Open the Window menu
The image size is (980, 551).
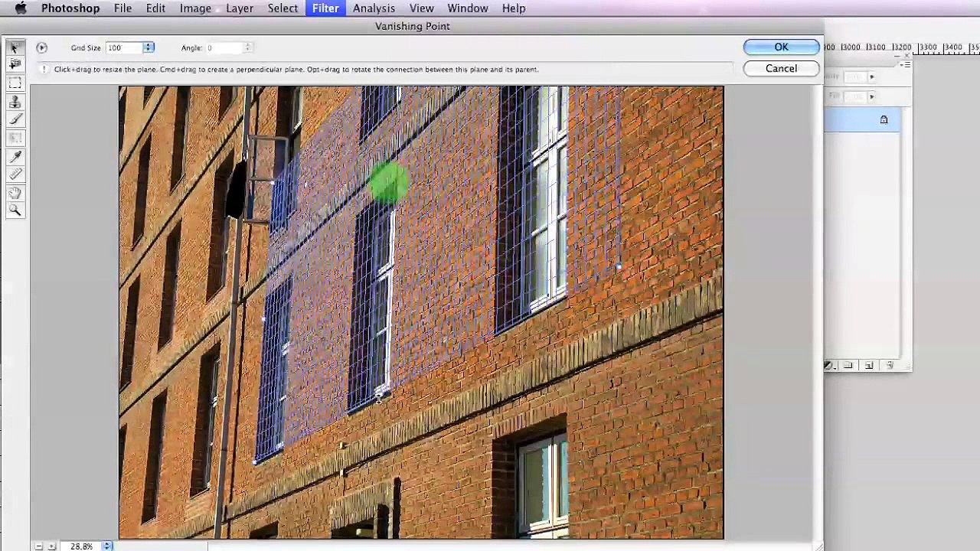pos(468,8)
